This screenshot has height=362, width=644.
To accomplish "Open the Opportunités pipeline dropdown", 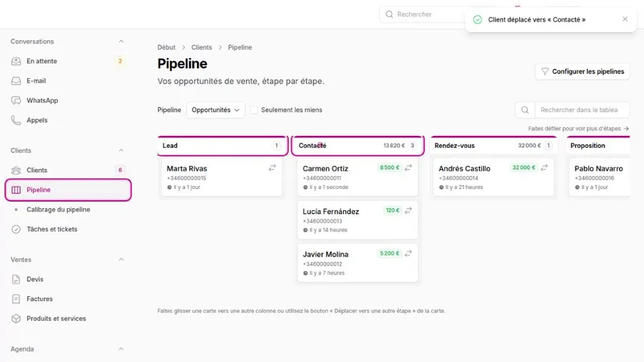I will (216, 110).
